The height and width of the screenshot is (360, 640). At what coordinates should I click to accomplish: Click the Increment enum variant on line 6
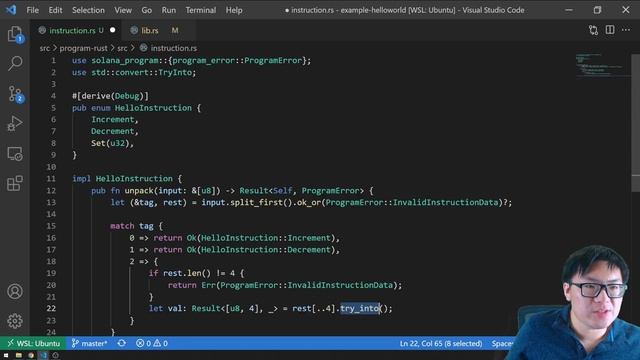tap(113, 120)
